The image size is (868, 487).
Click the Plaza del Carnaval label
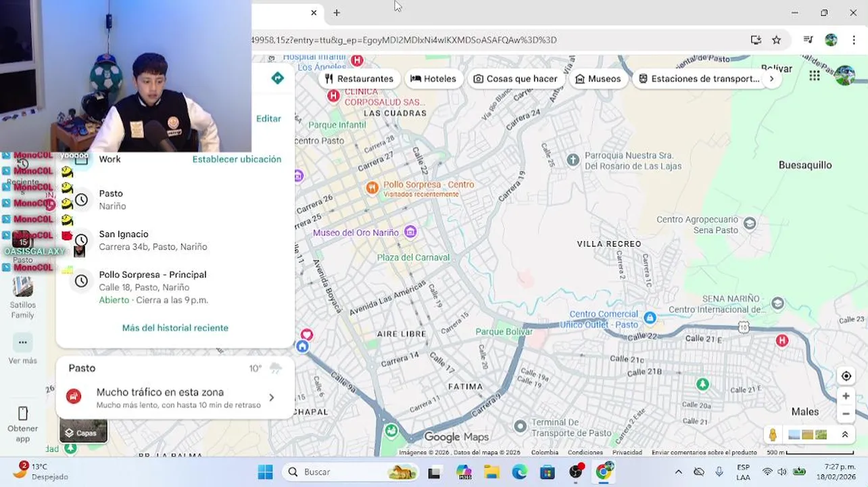413,258
